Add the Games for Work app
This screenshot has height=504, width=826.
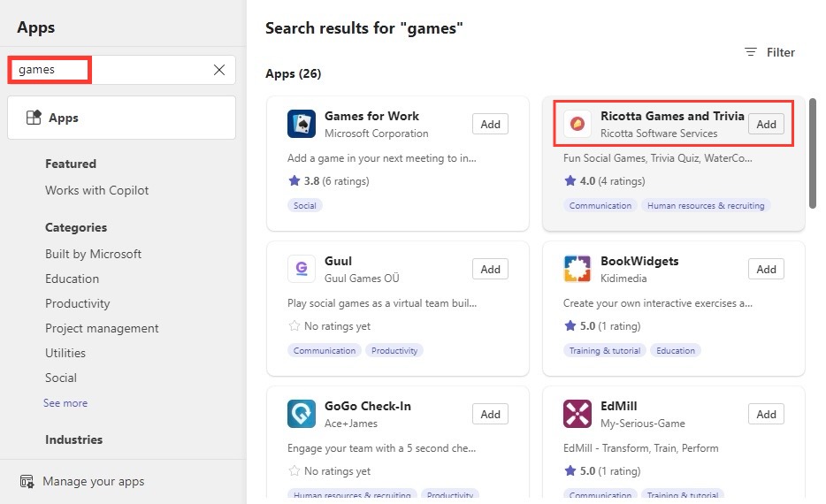[x=491, y=125]
